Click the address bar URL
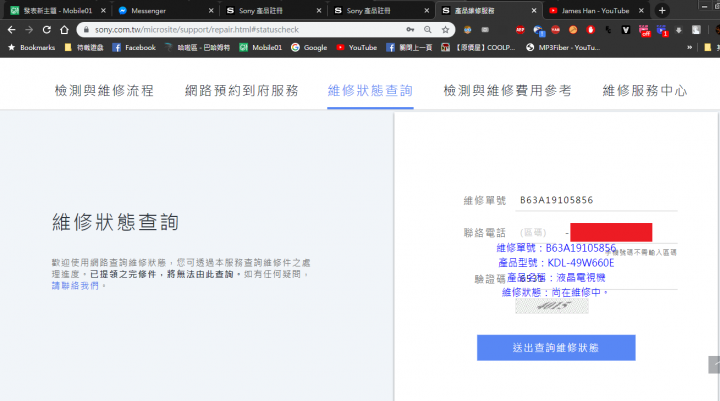Screen dimensions: 720x401 coord(197,30)
